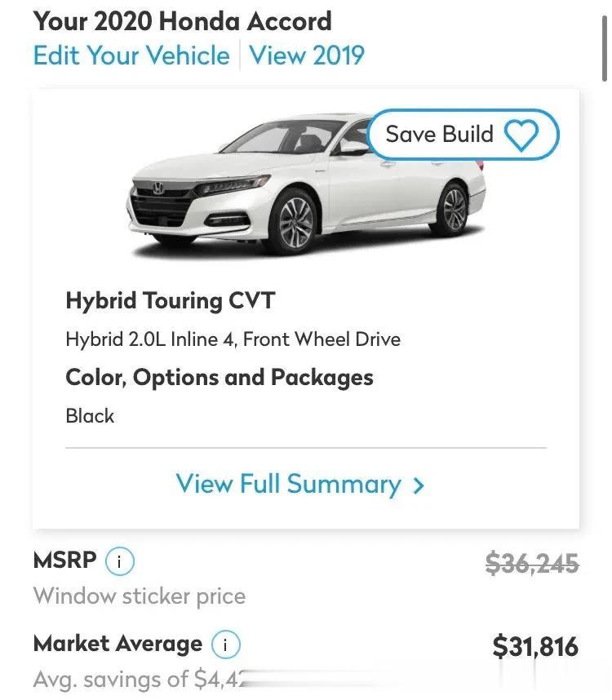Click the $31,816 market average price

coord(535,646)
